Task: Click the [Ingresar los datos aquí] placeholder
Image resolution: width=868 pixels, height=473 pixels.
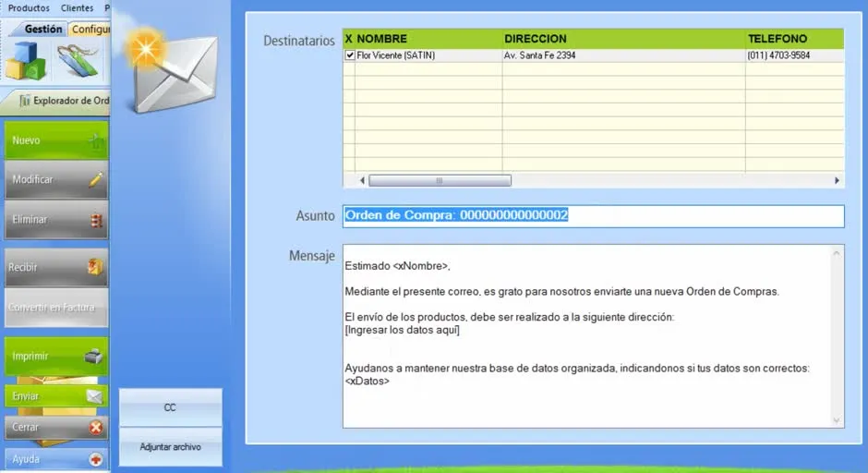Action: click(x=403, y=330)
